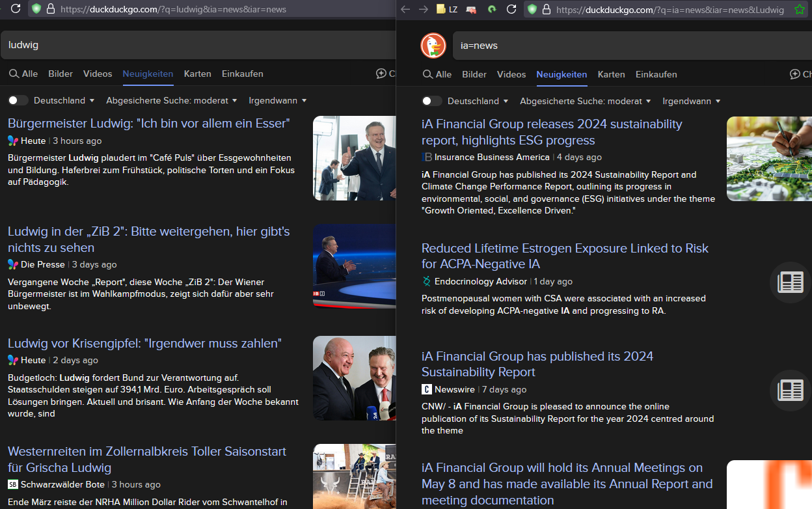Click Insurance Business America source favicon
The image size is (812, 509).
coord(427,157)
